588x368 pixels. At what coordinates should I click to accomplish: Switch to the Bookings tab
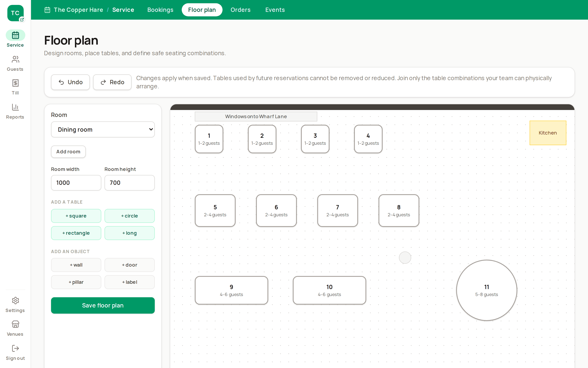[160, 10]
